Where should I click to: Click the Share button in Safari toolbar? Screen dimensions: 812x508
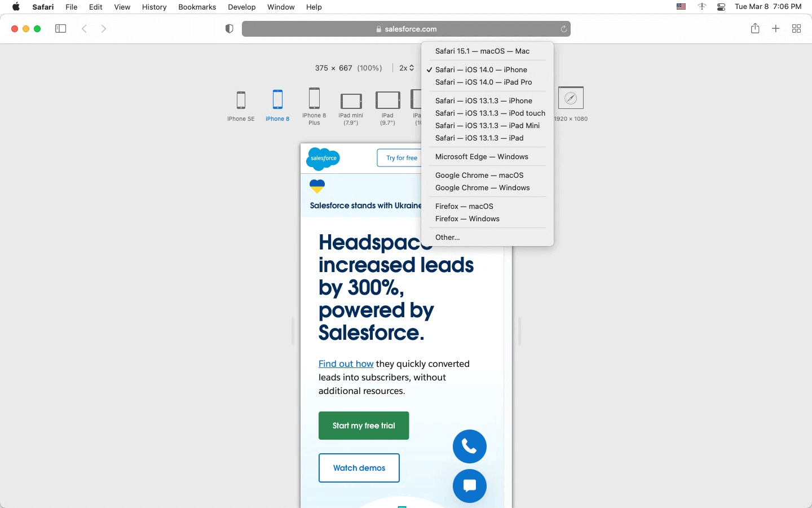[x=755, y=28]
